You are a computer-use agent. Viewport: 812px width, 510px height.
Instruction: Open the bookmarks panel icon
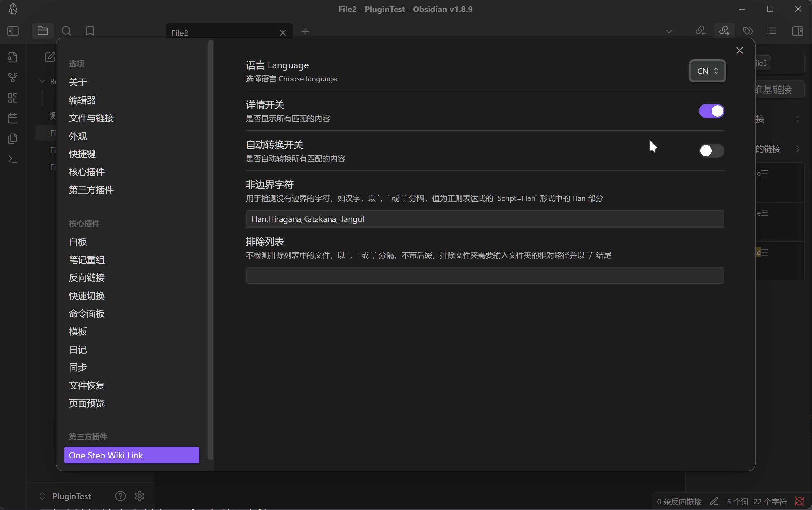pos(90,31)
